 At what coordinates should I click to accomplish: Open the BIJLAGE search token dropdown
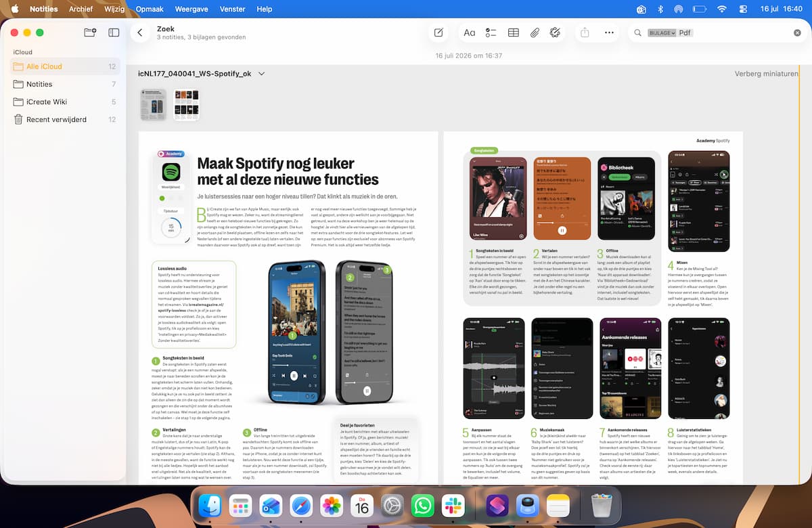click(x=662, y=32)
